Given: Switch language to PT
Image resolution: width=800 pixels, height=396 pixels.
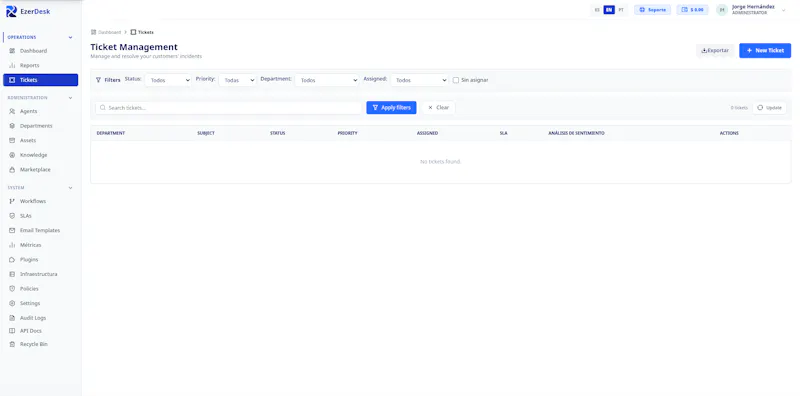Looking at the screenshot, I should point(621,10).
